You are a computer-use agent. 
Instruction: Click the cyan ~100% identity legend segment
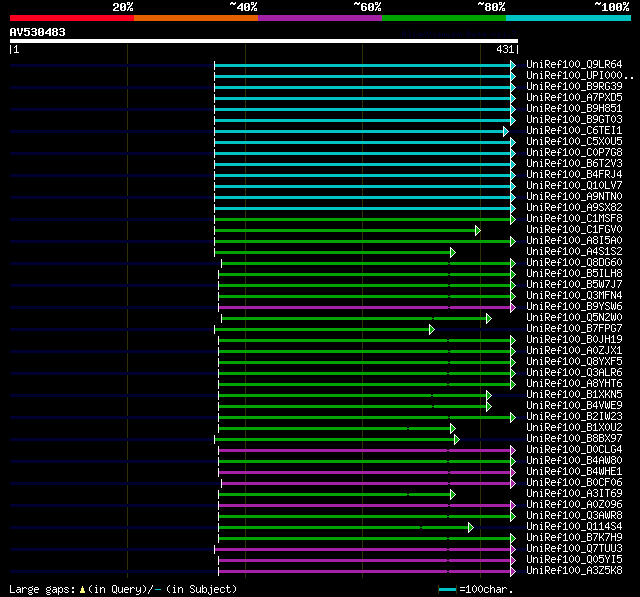click(569, 18)
